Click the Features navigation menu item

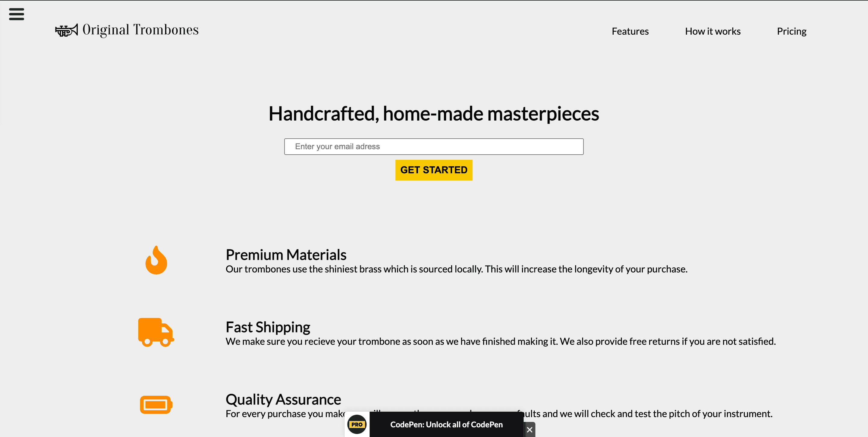(x=630, y=31)
